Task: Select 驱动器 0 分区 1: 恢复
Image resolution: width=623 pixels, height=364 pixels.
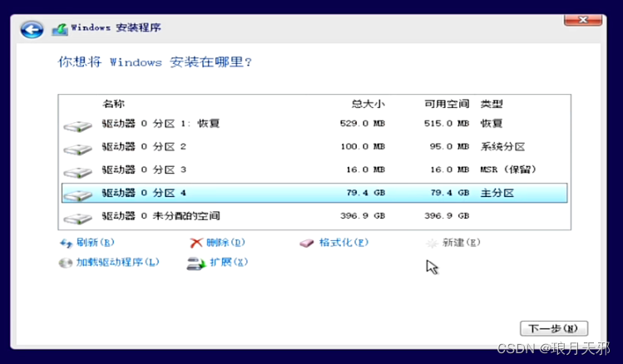Action: click(x=314, y=124)
